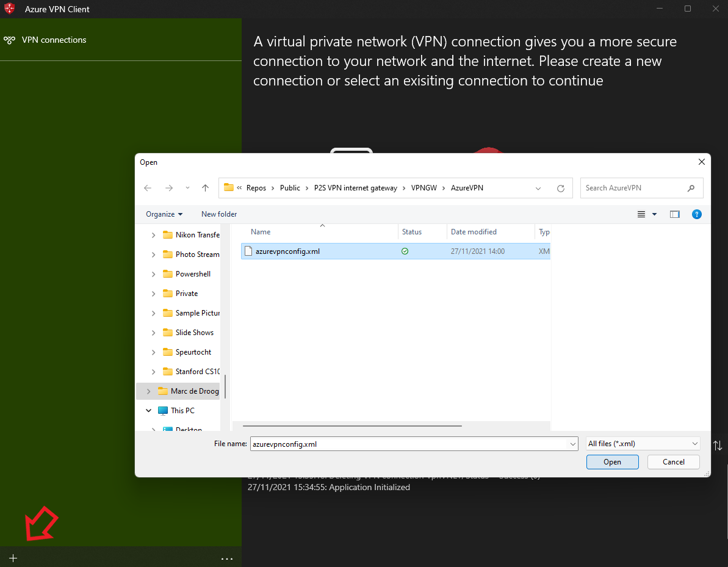The height and width of the screenshot is (567, 728).
Task: Expand the Private folder
Action: [x=153, y=294]
